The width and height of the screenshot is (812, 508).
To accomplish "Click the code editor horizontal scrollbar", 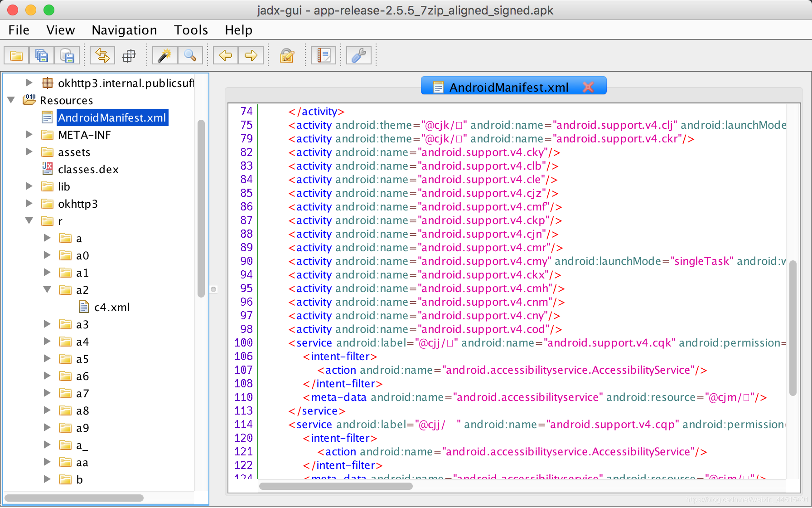I will click(336, 486).
